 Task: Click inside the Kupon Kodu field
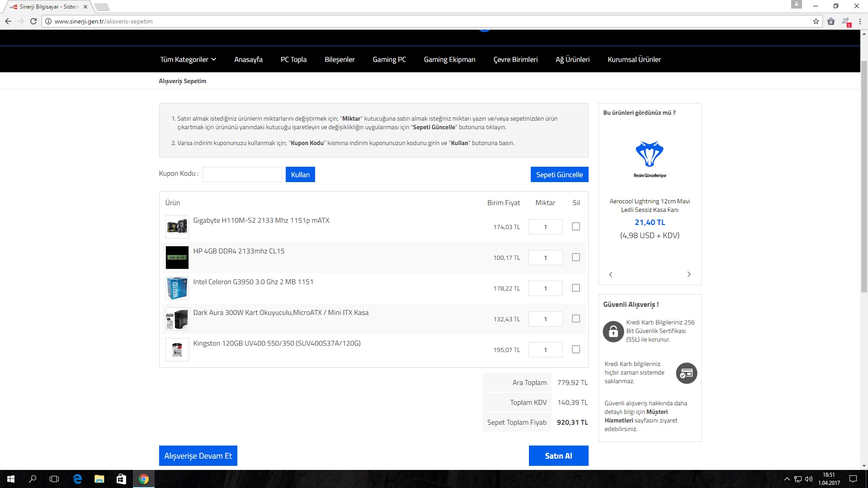coord(242,174)
